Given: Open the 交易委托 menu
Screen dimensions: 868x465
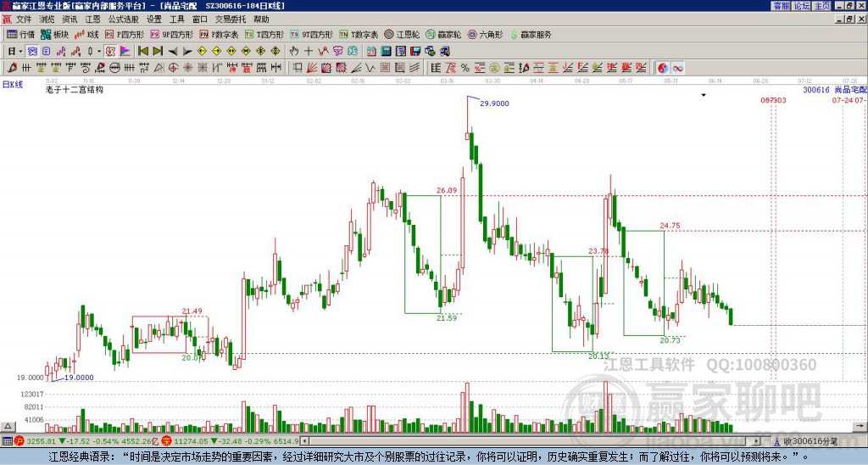Looking at the screenshot, I should click(231, 20).
